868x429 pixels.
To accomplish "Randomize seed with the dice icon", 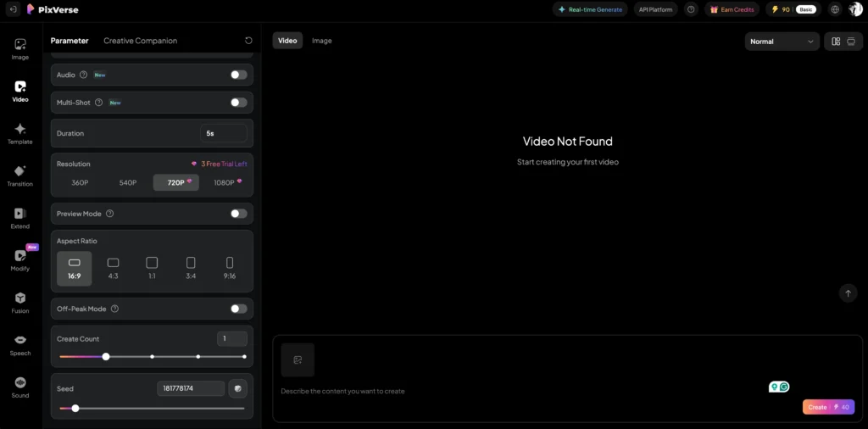I will pos(238,388).
